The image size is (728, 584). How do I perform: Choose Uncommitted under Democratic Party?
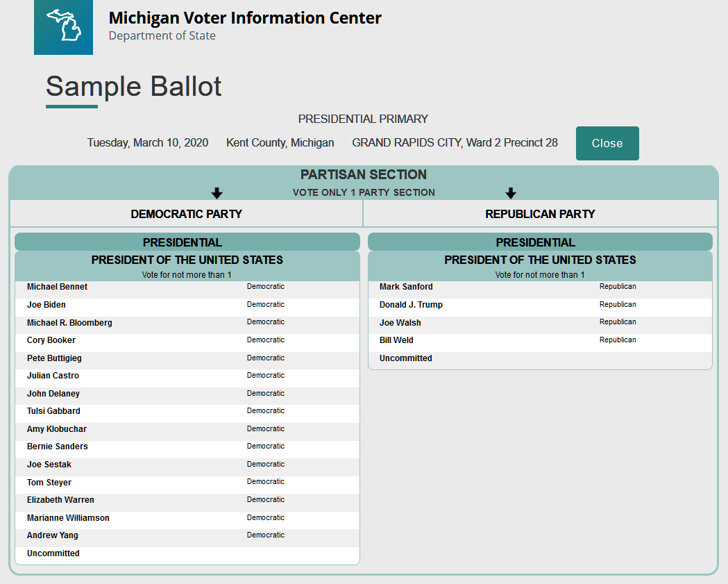pos(53,553)
